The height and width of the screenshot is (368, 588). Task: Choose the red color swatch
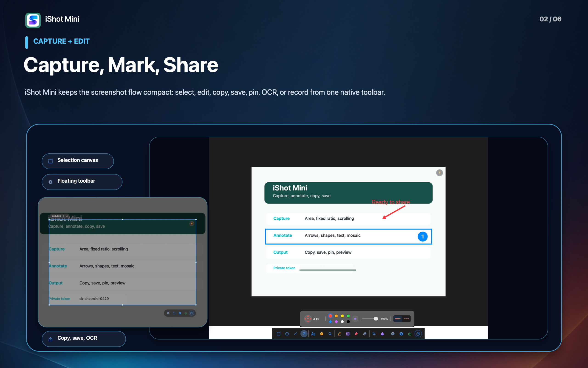(330, 316)
